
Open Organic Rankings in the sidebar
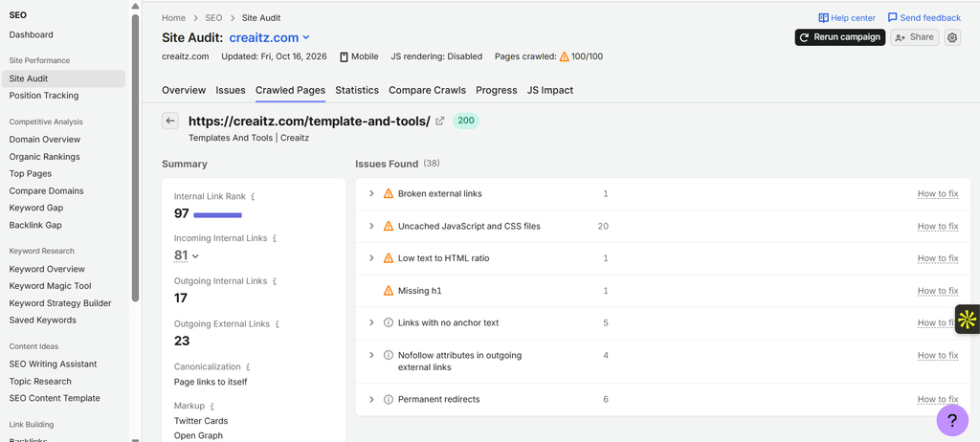point(44,157)
